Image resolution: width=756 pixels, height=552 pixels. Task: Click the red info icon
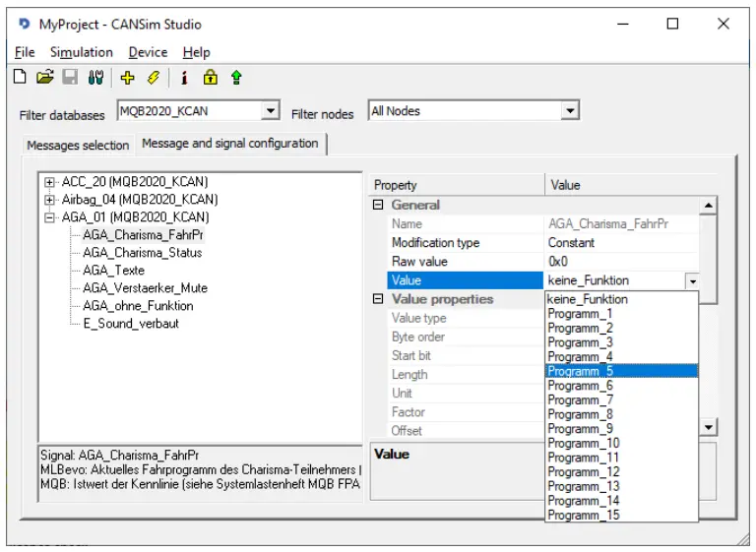[x=184, y=78]
